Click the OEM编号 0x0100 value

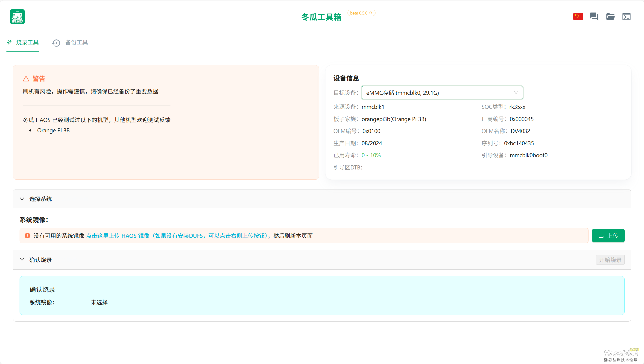(371, 131)
